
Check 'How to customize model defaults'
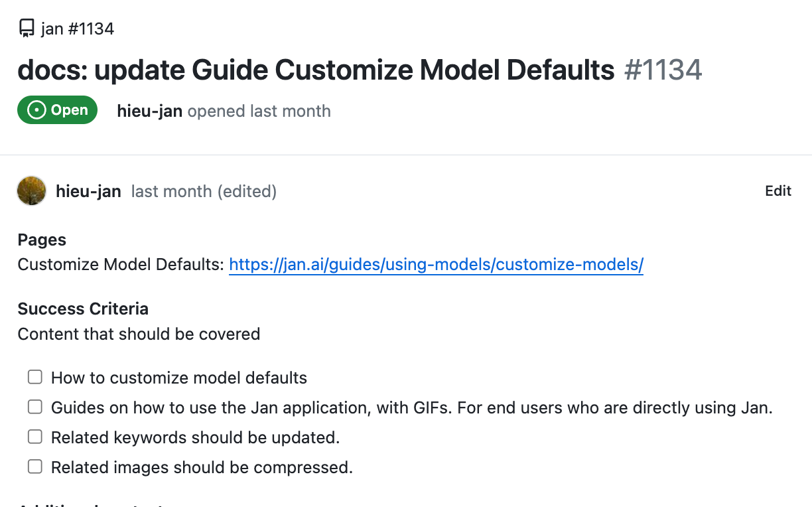point(35,378)
